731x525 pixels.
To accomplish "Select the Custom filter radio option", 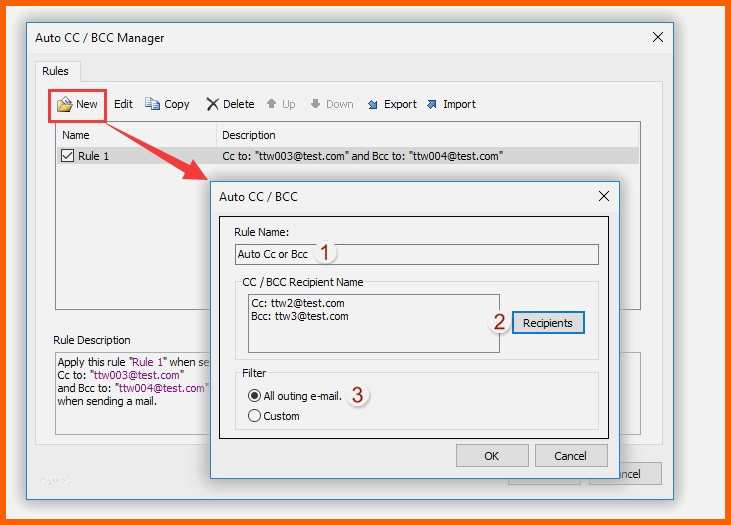I will 254,415.
